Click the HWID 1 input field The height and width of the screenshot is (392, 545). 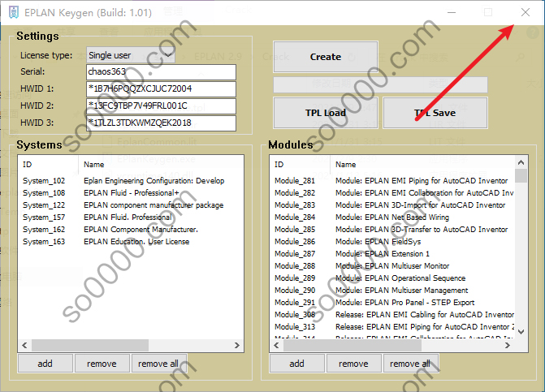pyautogui.click(x=161, y=89)
